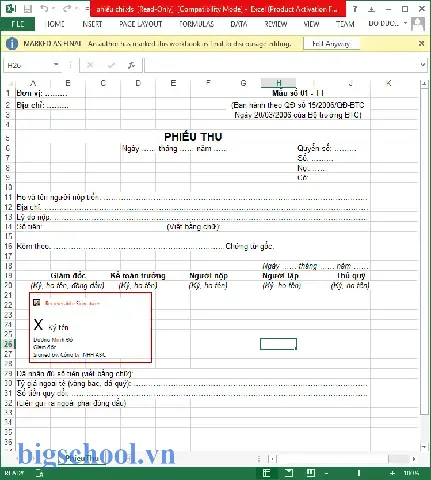Screen dimensions: 431x480
Task: Click the horizontal scrollbar right arrow
Action: (x=414, y=459)
